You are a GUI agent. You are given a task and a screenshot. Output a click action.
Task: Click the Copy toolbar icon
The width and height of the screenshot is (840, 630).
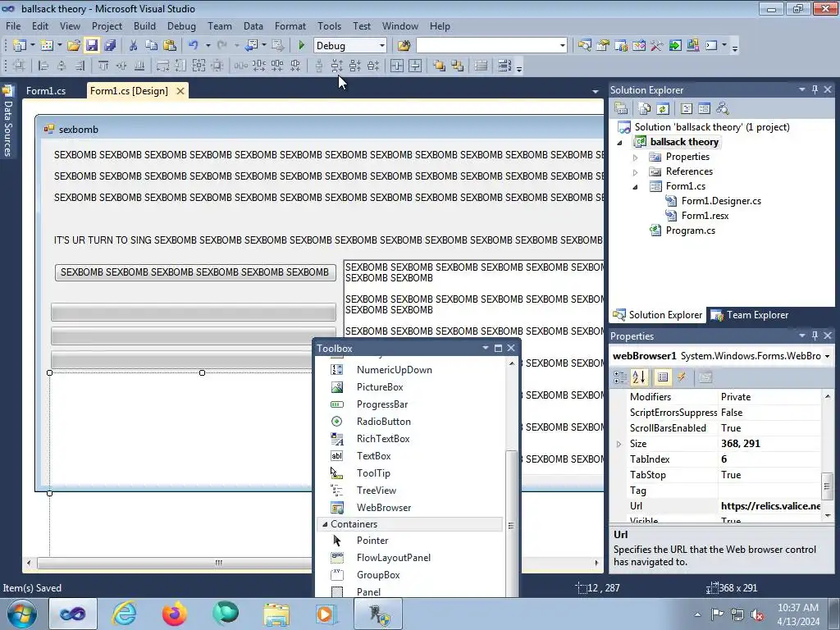[x=151, y=46]
